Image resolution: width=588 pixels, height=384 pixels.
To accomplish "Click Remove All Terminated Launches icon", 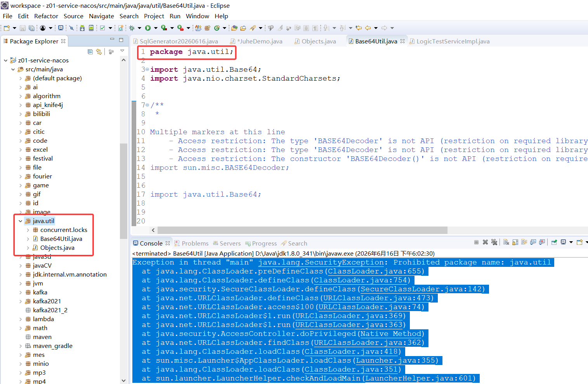I will [x=494, y=242].
